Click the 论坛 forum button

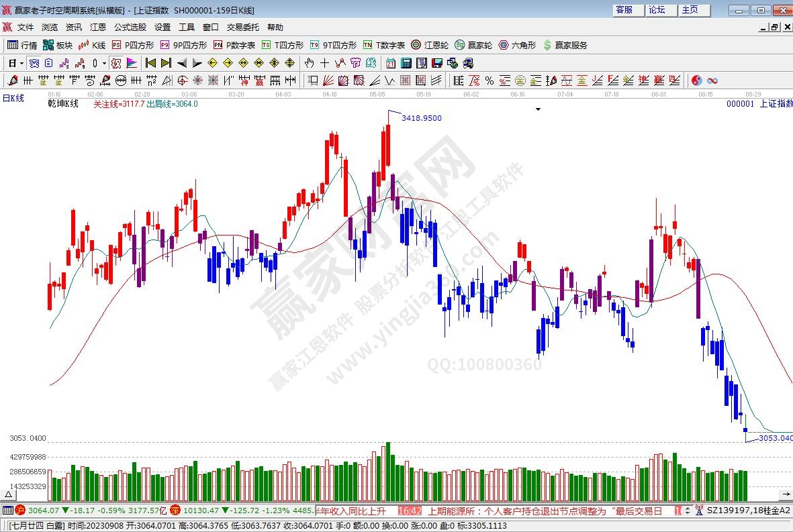(x=657, y=9)
